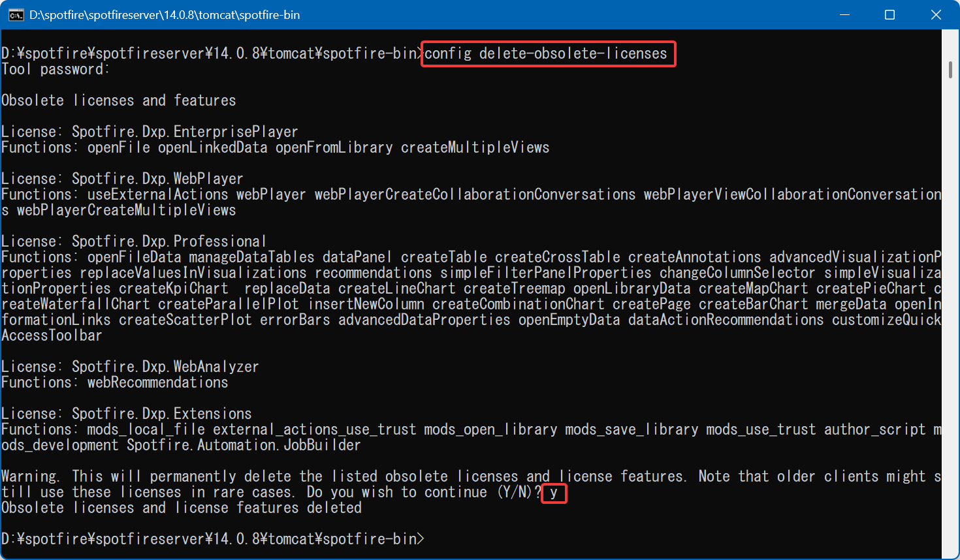The image size is (960, 560).
Task: Click 'manageDataTables' function text
Action: click(252, 257)
